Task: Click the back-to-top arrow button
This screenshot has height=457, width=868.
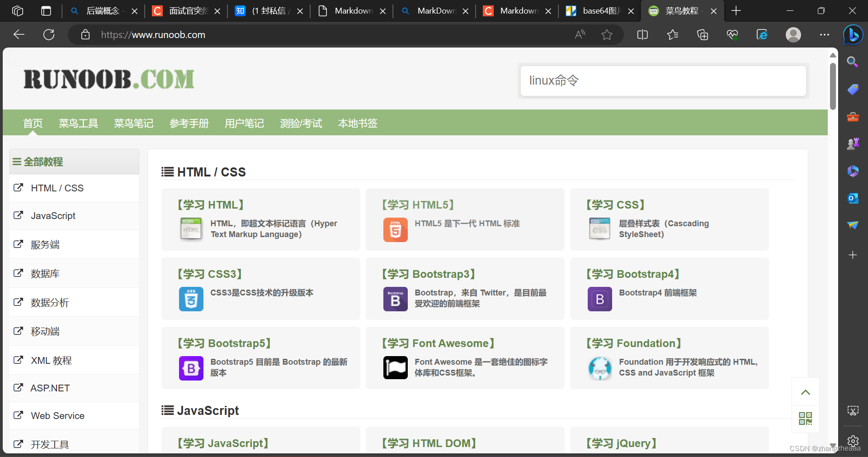Action: coord(806,392)
